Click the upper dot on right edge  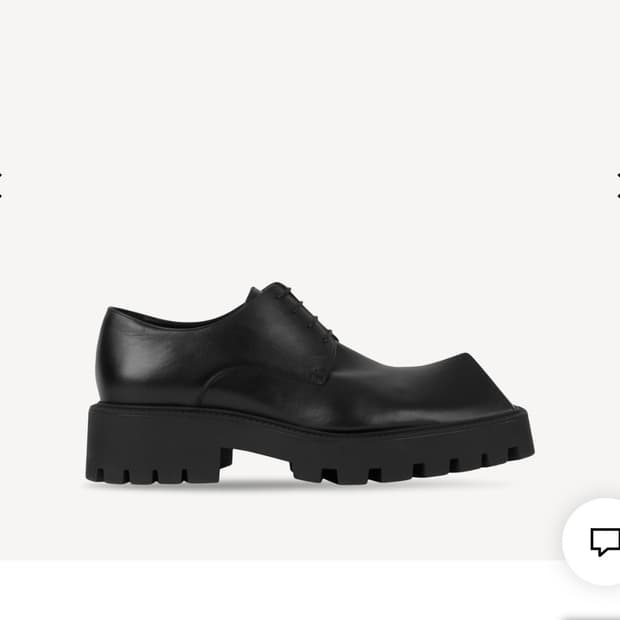click(x=619, y=175)
